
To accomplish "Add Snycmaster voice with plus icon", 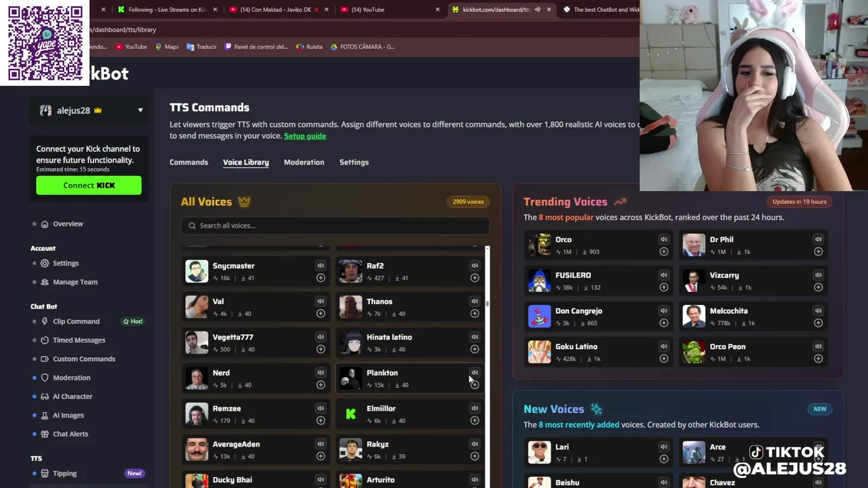I will [321, 278].
